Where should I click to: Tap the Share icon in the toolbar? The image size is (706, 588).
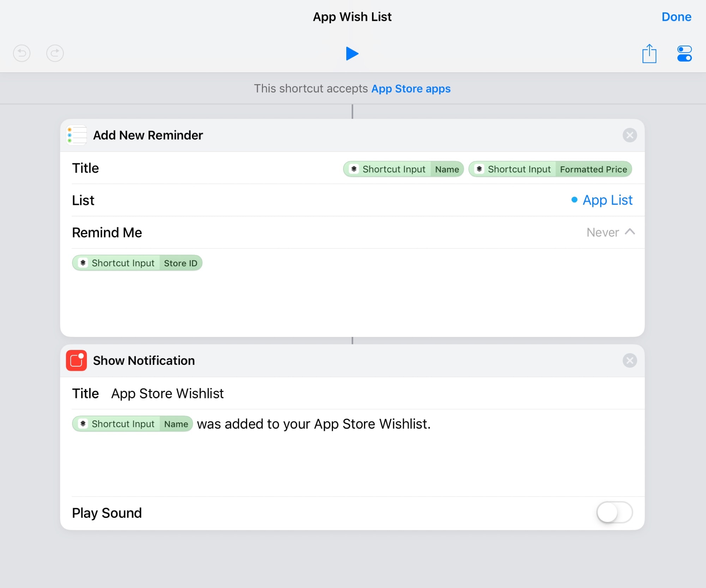649,54
